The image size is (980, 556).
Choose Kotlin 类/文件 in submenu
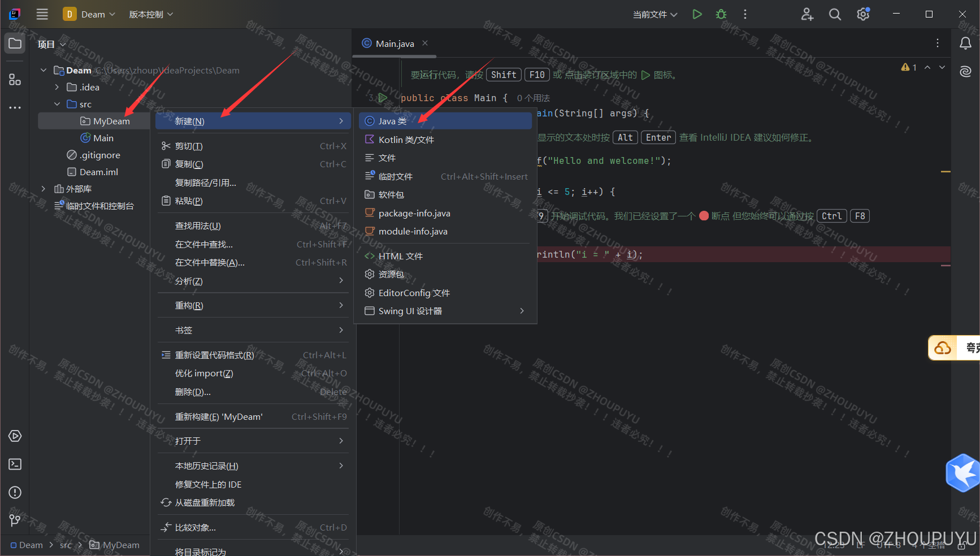[x=445, y=140]
